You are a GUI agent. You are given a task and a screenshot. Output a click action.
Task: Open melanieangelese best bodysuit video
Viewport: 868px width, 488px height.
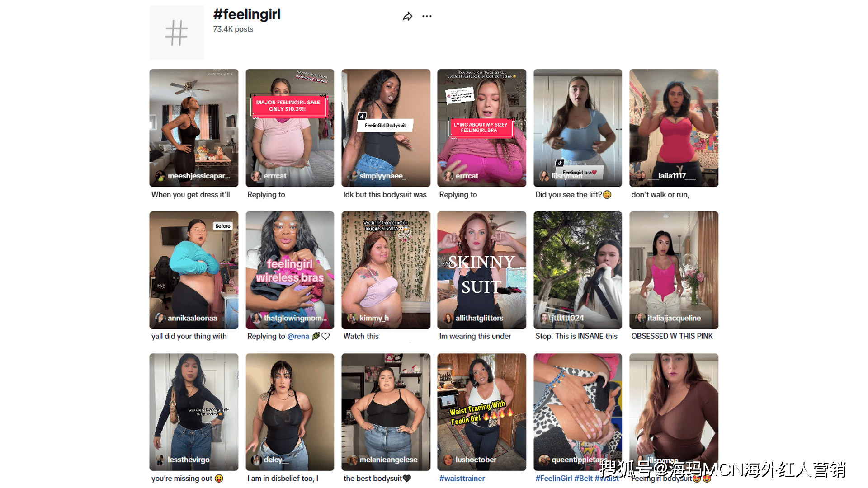(x=386, y=412)
